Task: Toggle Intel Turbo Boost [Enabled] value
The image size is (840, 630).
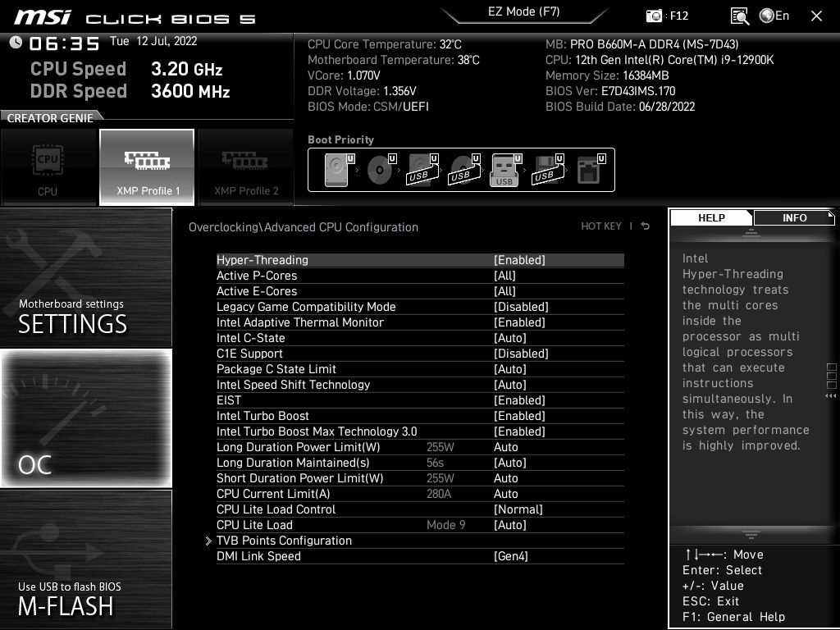Action: point(519,415)
